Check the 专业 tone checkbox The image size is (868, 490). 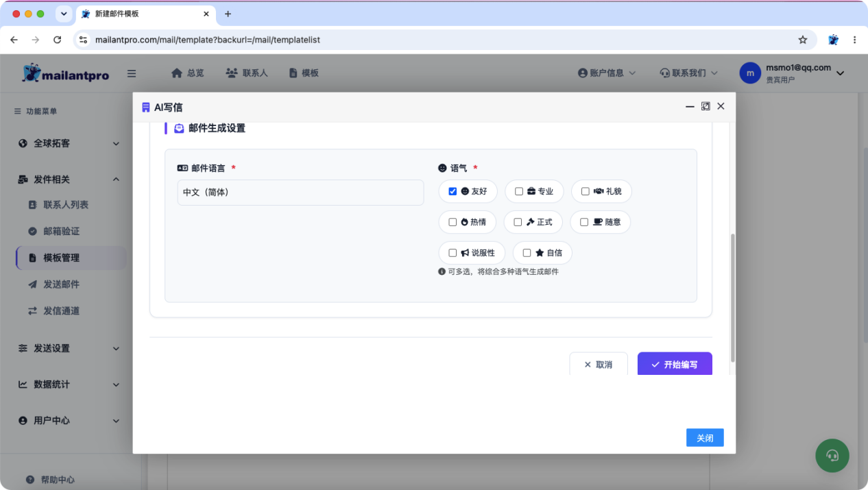(519, 192)
